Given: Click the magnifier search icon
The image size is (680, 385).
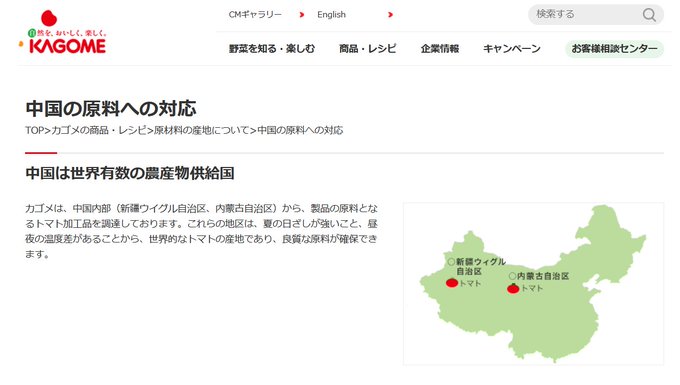Looking at the screenshot, I should [649, 15].
